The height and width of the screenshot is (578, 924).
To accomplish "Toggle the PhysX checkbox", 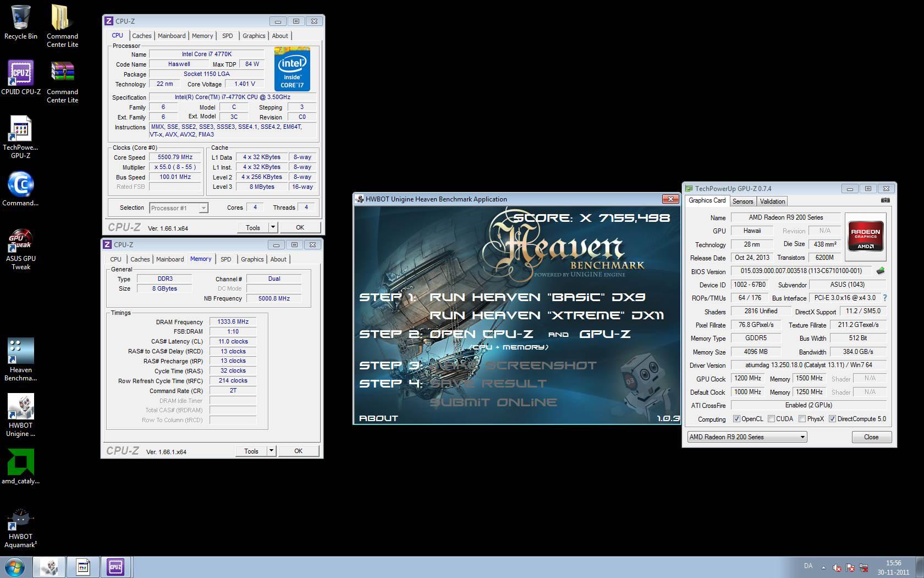I will coord(802,419).
